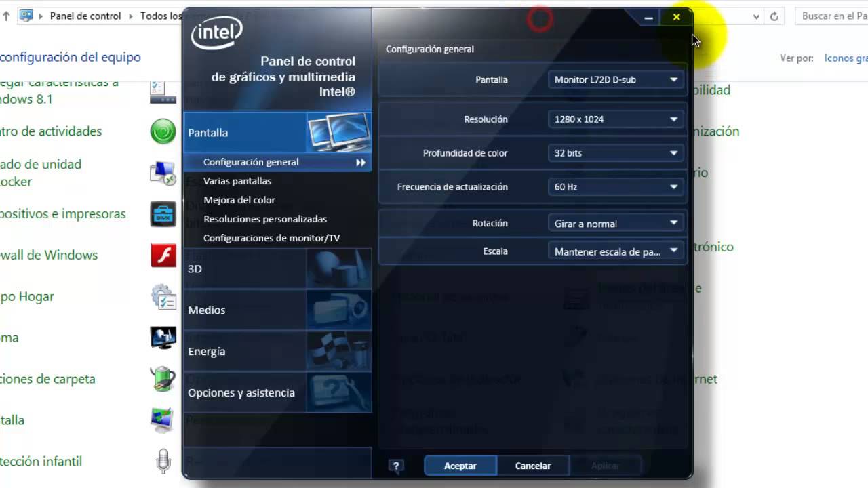Open Iconos view-by dropdown in Control Panel

click(x=846, y=58)
